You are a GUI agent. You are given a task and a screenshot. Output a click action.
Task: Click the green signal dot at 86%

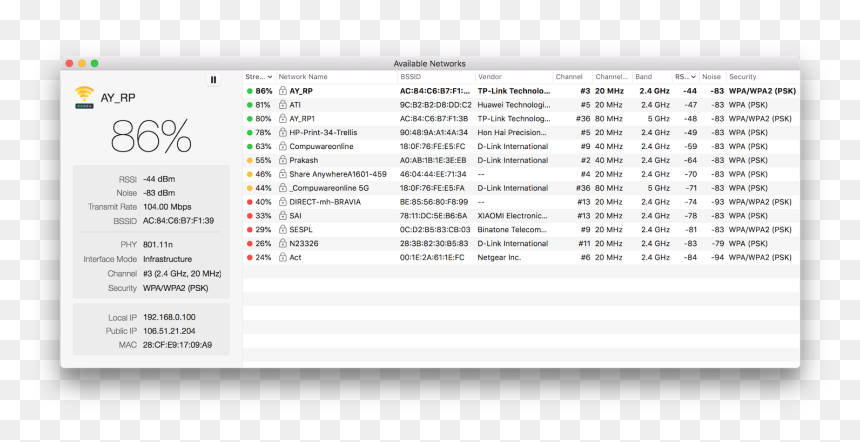250,91
